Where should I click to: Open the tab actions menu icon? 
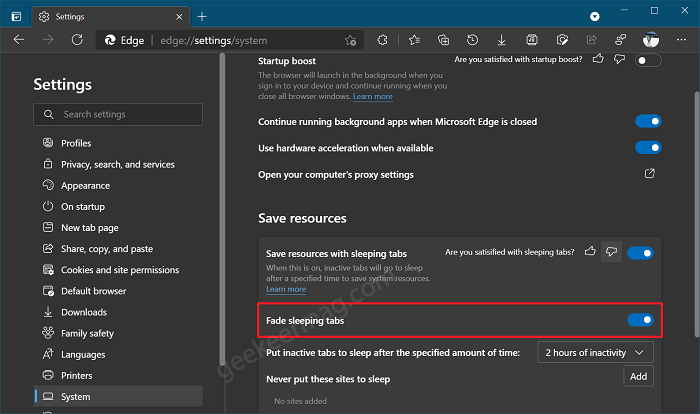(x=17, y=17)
